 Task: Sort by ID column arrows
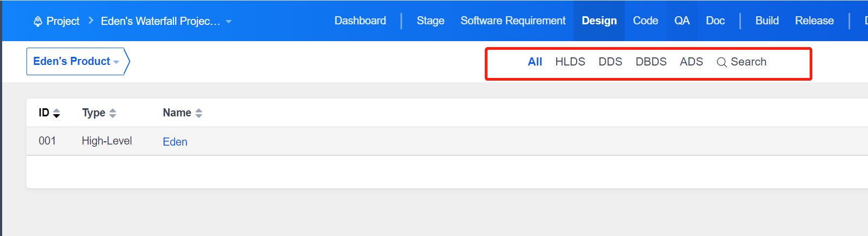click(x=56, y=113)
